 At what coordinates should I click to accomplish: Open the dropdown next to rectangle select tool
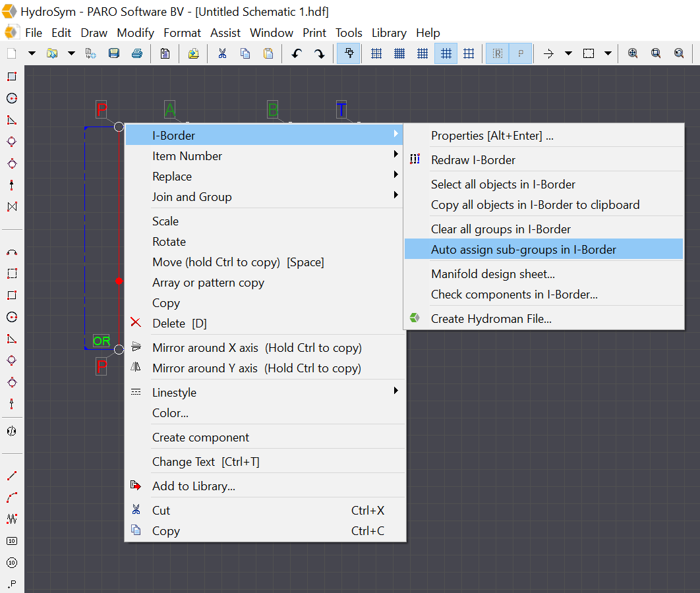point(608,53)
